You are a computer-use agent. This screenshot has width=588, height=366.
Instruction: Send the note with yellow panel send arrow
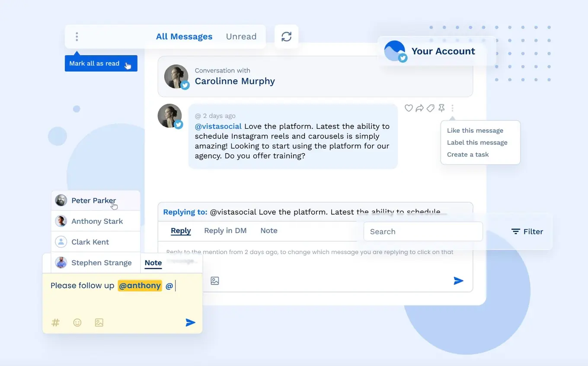190,322
